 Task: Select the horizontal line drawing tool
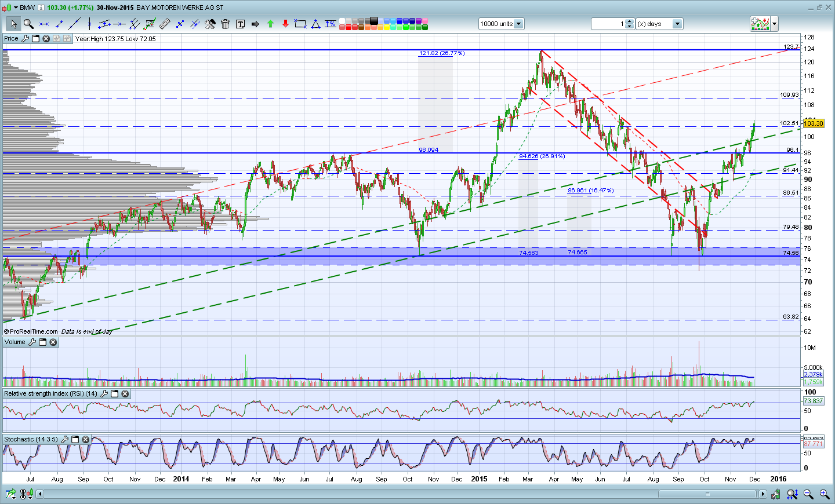point(43,24)
